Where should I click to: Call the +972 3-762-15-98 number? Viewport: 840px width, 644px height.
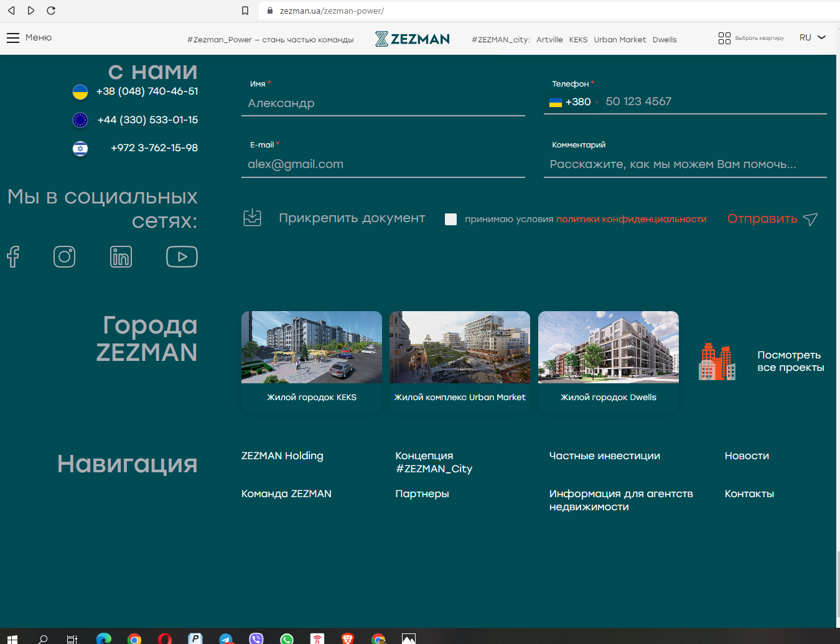coord(154,148)
